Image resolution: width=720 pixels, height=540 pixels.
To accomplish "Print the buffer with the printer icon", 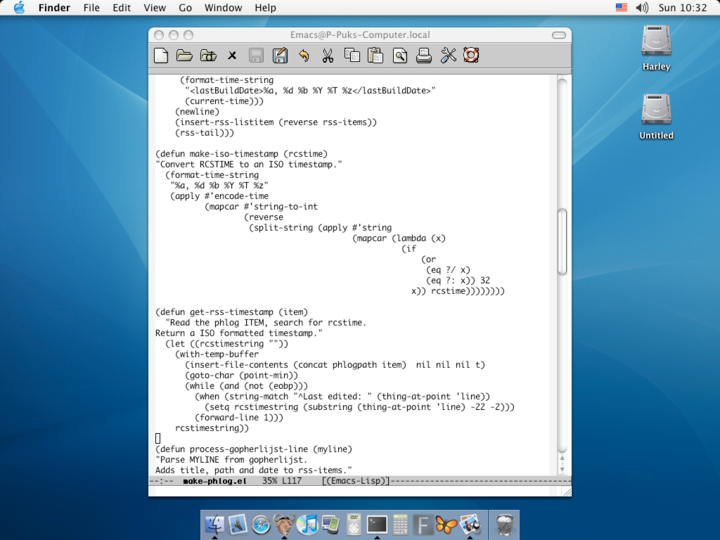I will click(x=424, y=56).
